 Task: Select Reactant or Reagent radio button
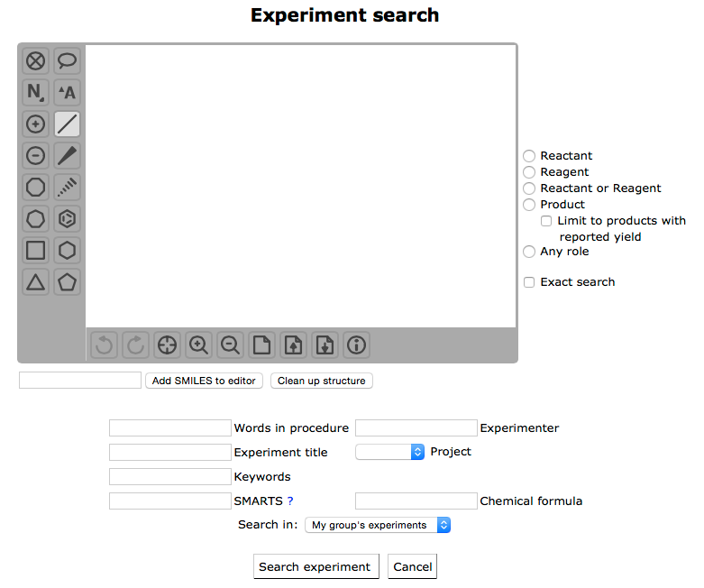[529, 188]
